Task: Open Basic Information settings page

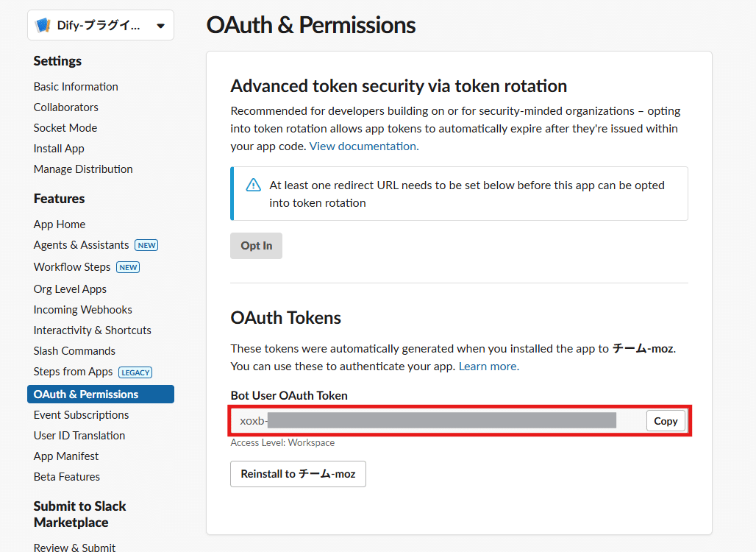Action: [x=76, y=87]
